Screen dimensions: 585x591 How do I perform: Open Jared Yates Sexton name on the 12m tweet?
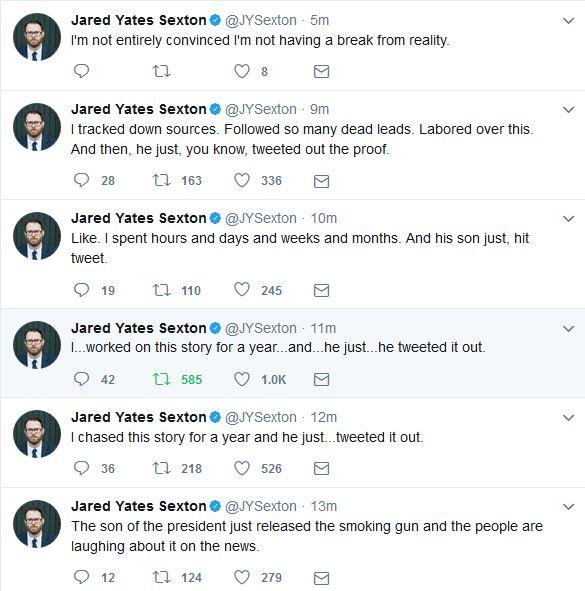point(139,417)
